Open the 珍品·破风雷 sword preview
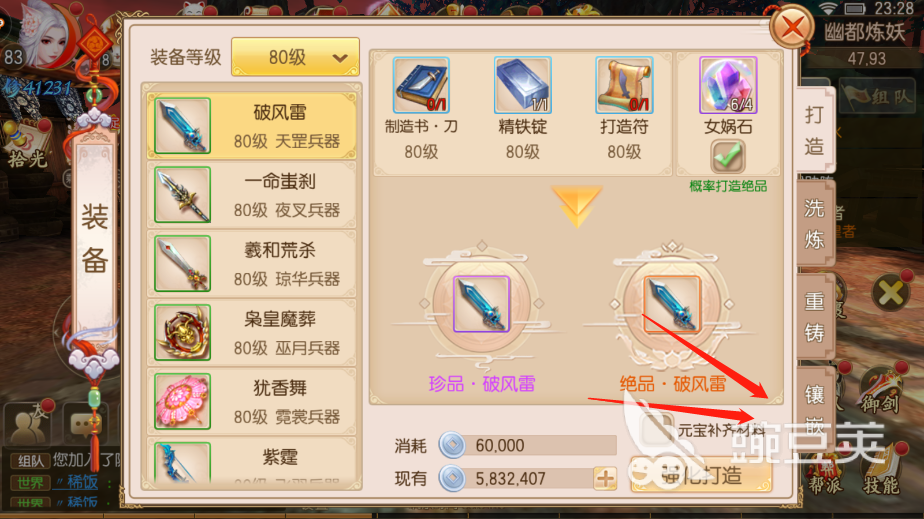This screenshot has height=519, width=924. (x=481, y=304)
